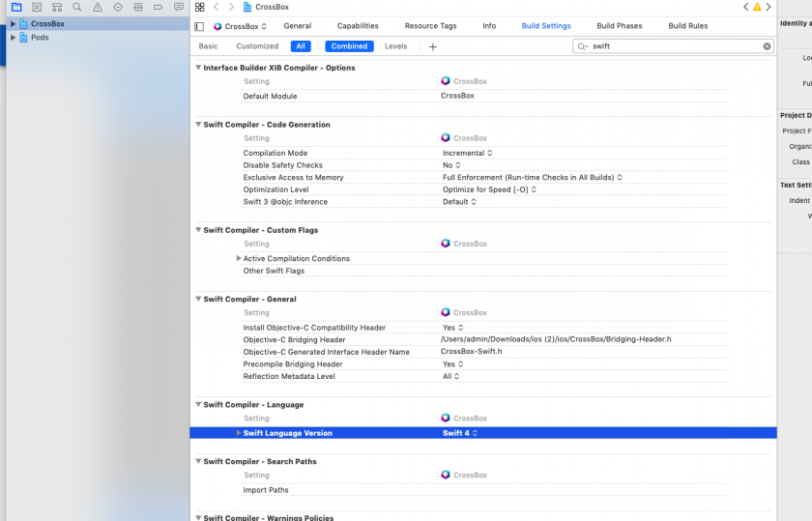Change Swift Language Version Swift 4 dropdown
The image size is (812, 521).
[460, 433]
